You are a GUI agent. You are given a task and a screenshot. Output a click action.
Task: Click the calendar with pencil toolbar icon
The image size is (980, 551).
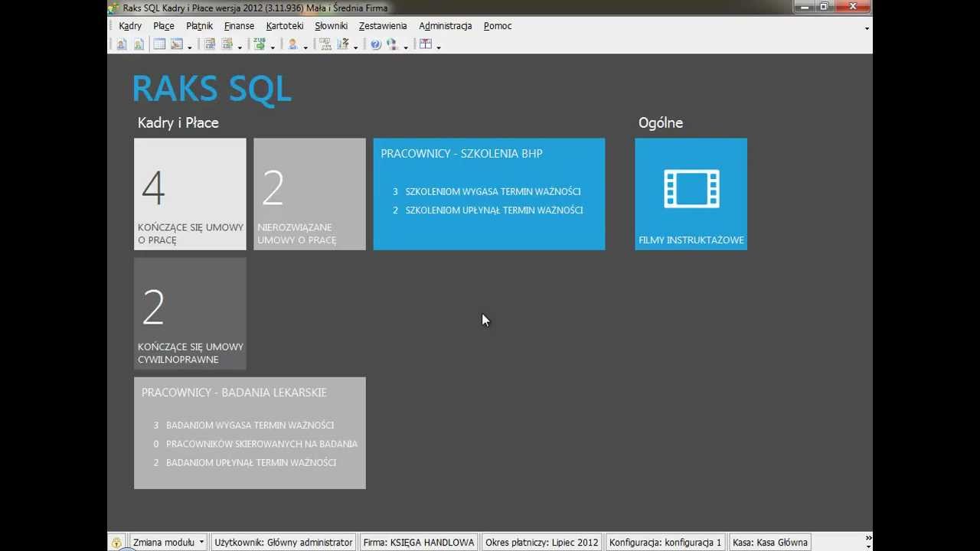[x=177, y=44]
